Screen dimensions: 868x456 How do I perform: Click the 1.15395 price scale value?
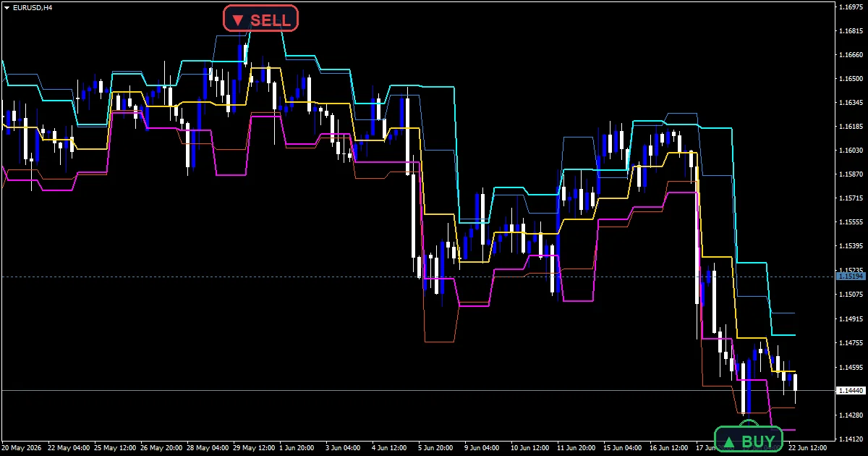click(851, 246)
